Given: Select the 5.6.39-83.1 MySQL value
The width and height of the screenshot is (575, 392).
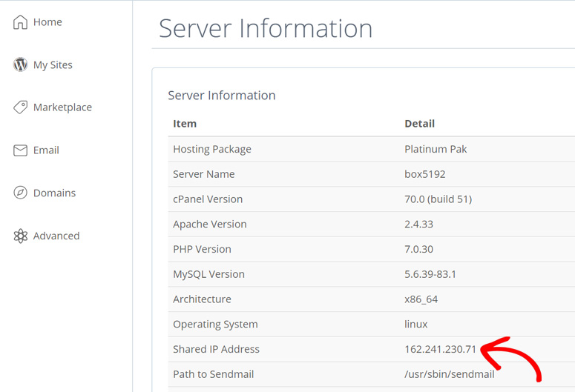Looking at the screenshot, I should tap(430, 274).
